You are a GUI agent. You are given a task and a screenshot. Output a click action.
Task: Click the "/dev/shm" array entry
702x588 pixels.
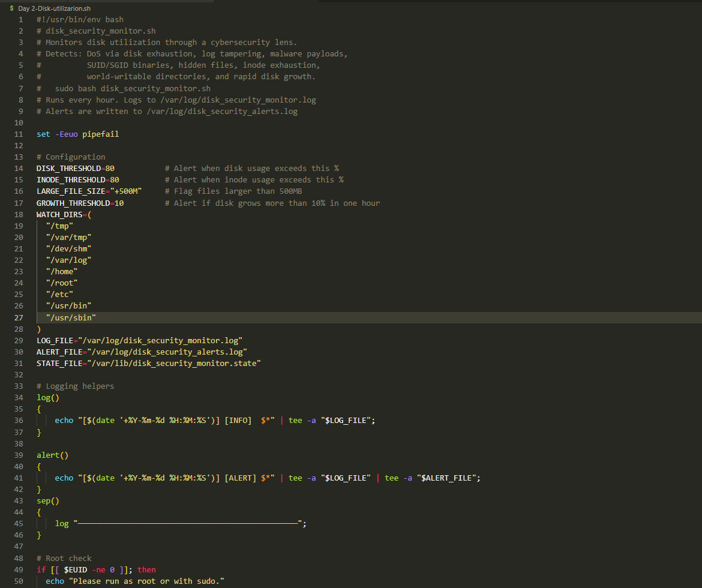pos(68,248)
